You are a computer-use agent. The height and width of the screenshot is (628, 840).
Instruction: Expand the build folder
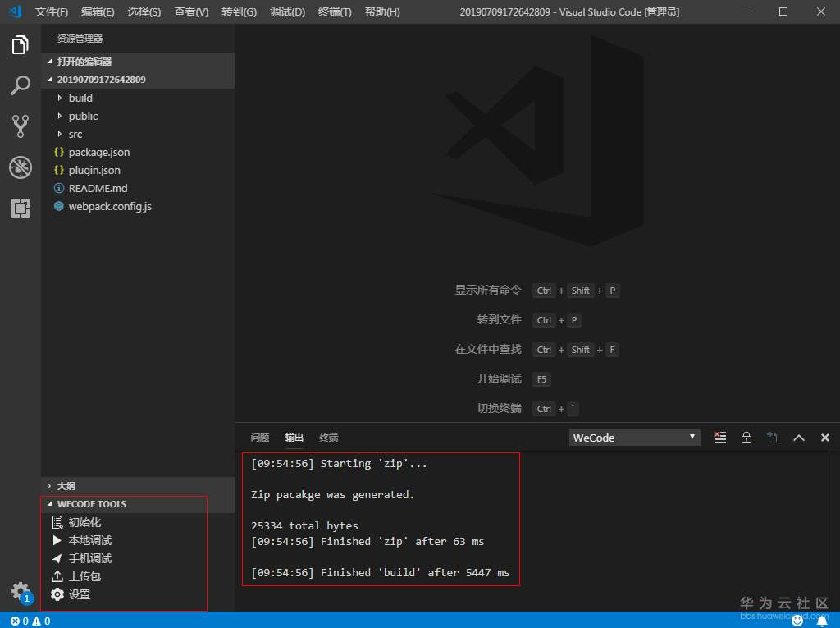click(138, 99)
